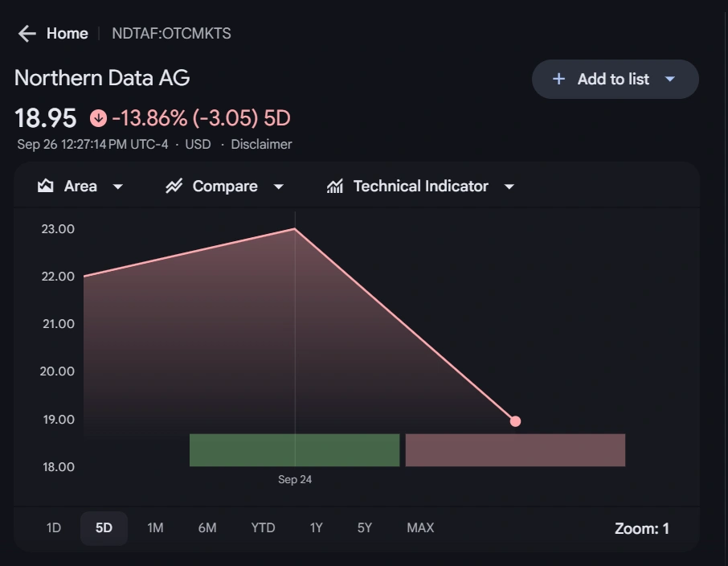Open the Home link

click(67, 33)
